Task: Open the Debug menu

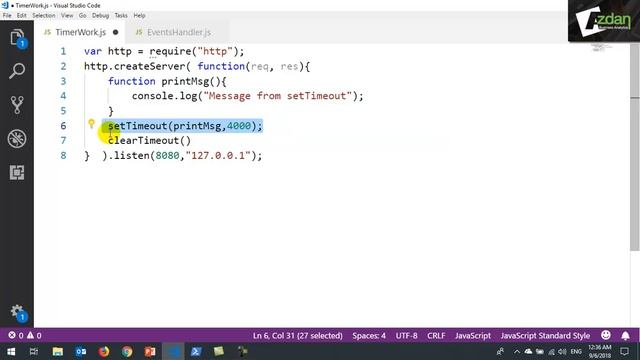Action: [100, 16]
